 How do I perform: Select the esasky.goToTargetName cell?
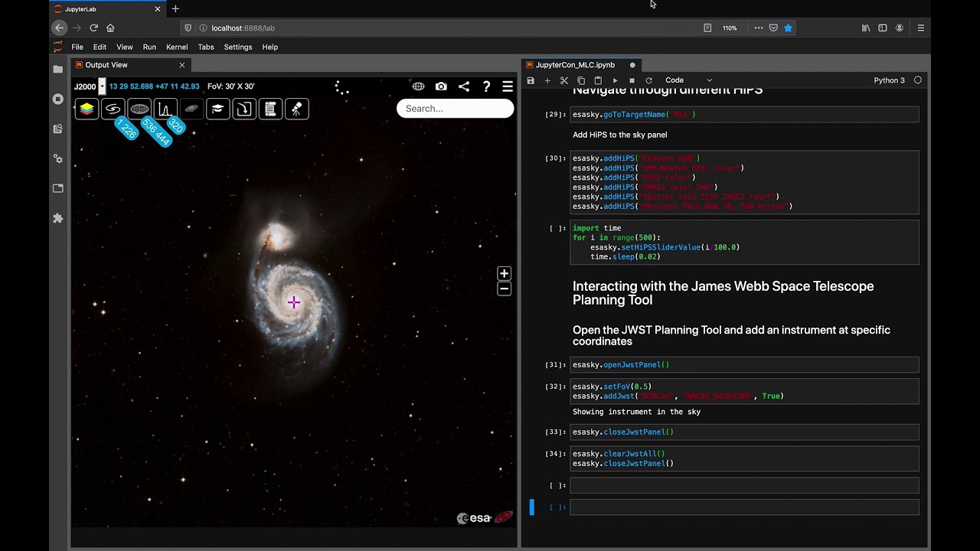pyautogui.click(x=744, y=114)
